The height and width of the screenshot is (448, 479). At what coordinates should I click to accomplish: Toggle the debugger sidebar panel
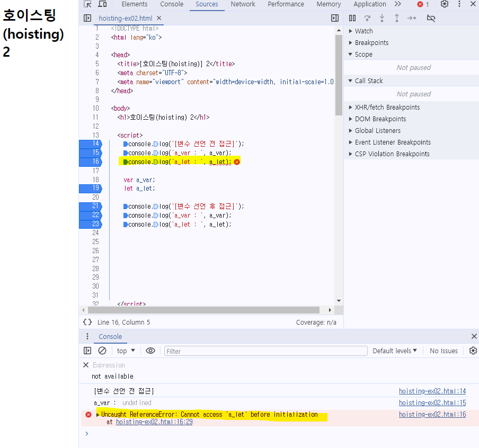[335, 19]
